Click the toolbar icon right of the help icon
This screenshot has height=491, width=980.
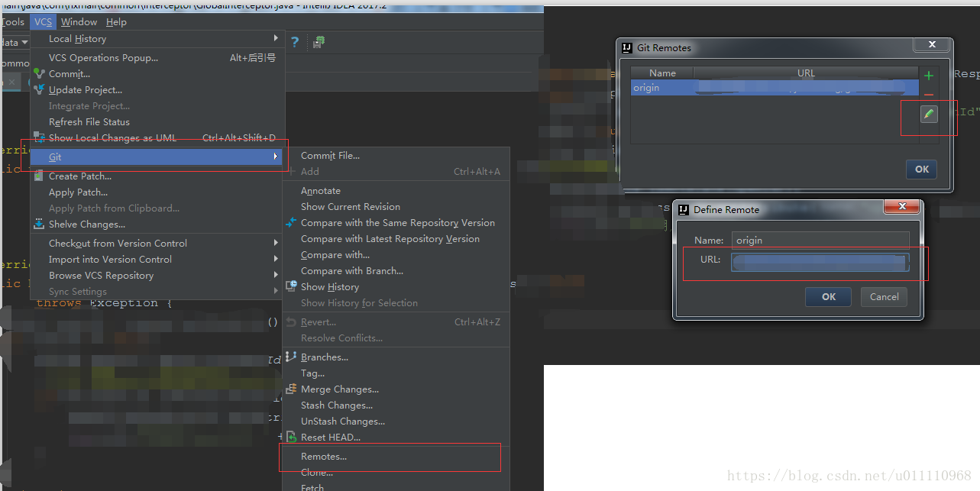[x=319, y=42]
